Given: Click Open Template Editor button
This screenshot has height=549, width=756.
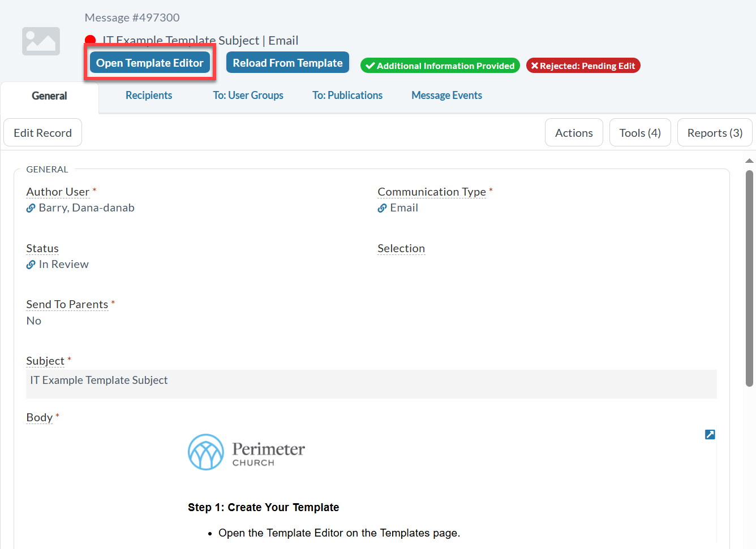Looking at the screenshot, I should point(149,63).
